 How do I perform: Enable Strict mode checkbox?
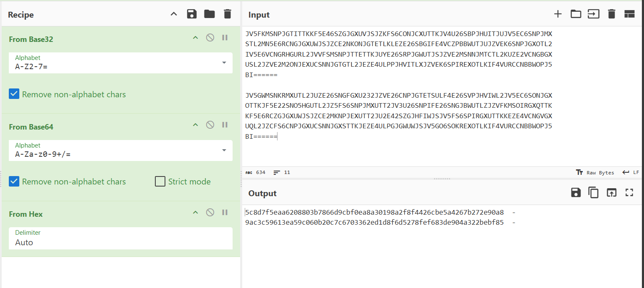pos(160,182)
